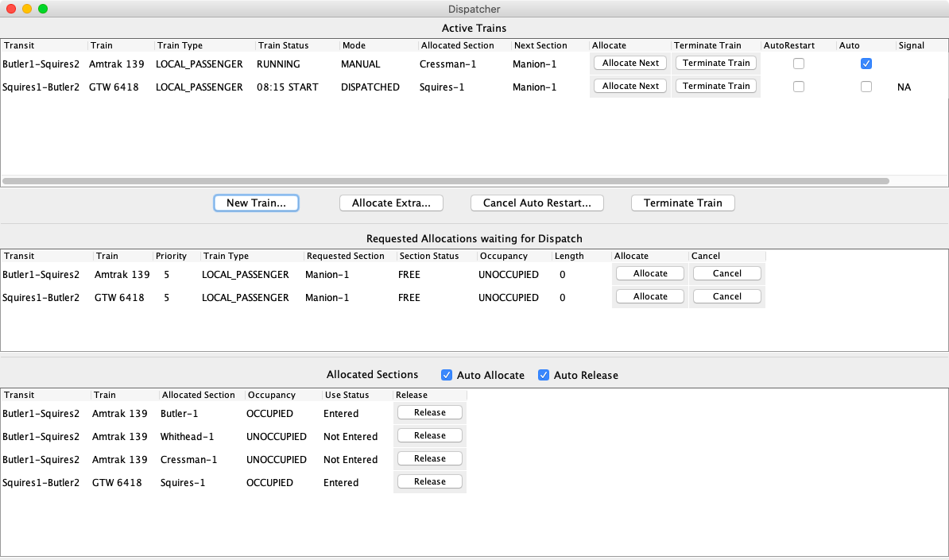Click the Train Status column header

pos(283,45)
